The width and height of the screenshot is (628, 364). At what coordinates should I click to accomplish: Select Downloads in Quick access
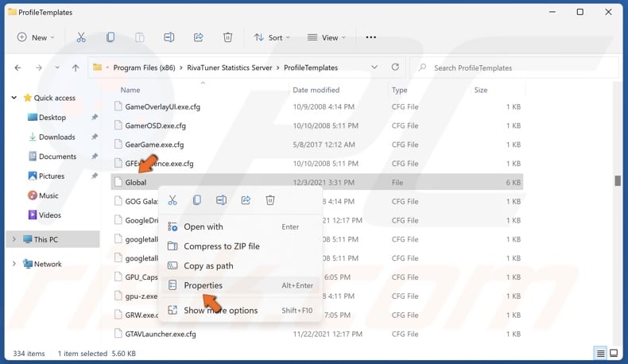click(x=57, y=137)
